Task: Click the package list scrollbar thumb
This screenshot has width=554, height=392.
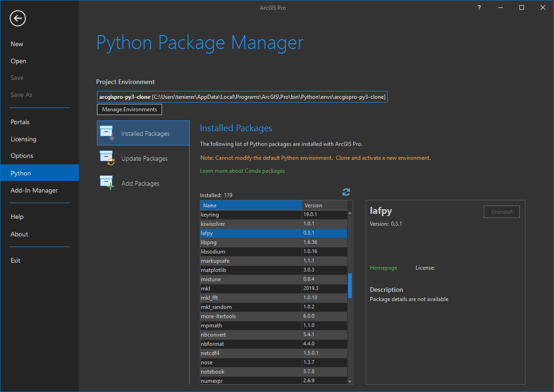Action: 350,285
